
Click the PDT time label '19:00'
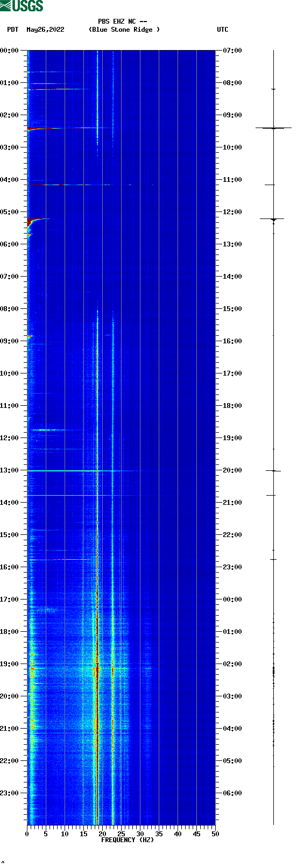[x=10, y=664]
